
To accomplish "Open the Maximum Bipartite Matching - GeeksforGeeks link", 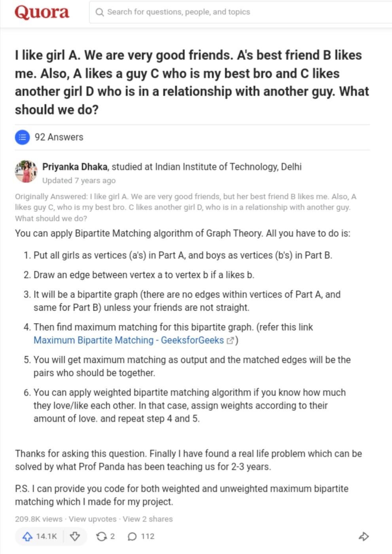I will (x=129, y=340).
